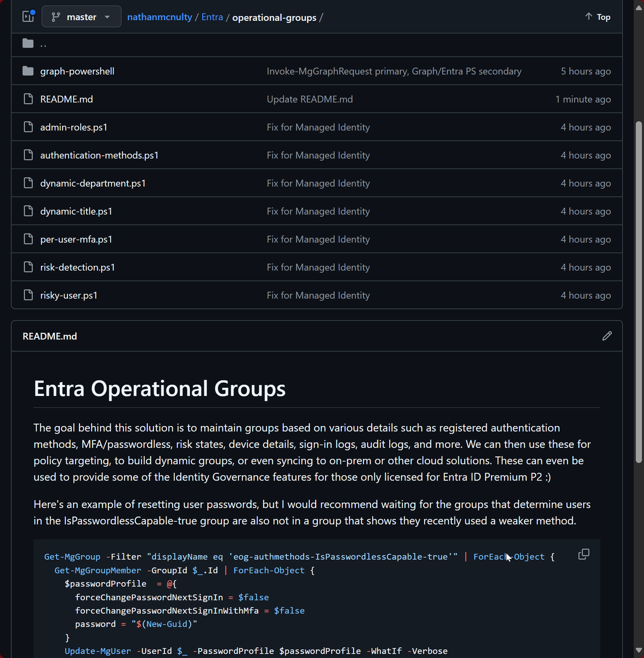Copy code block with the copy icon

point(584,554)
